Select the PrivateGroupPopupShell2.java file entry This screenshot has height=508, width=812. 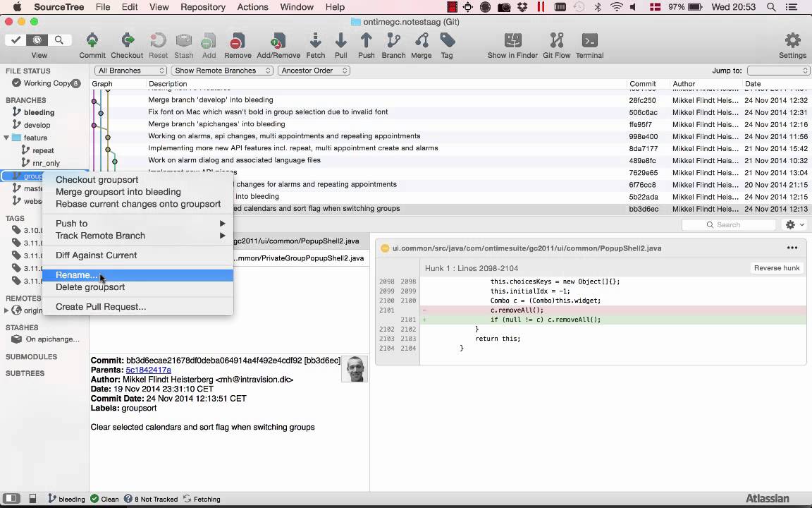[x=299, y=258]
